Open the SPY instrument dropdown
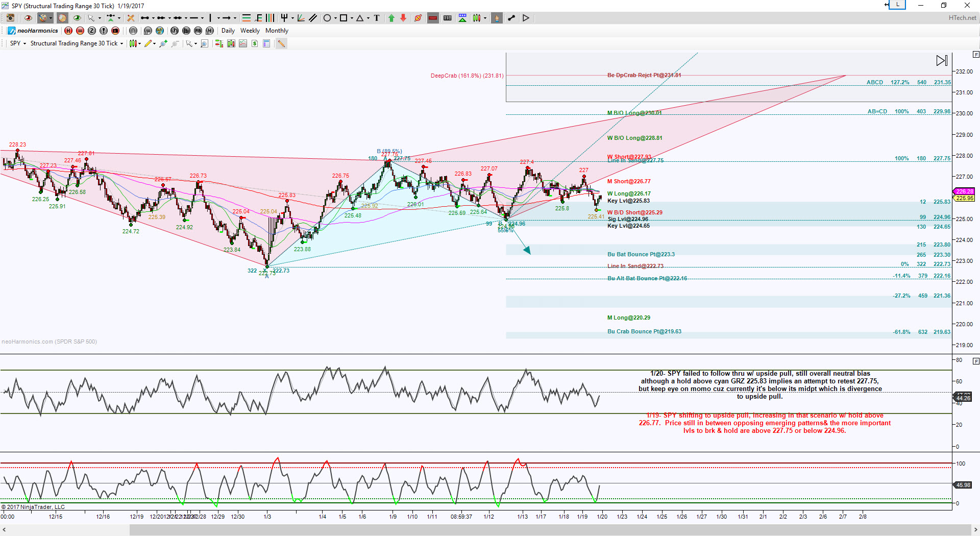 pyautogui.click(x=18, y=43)
